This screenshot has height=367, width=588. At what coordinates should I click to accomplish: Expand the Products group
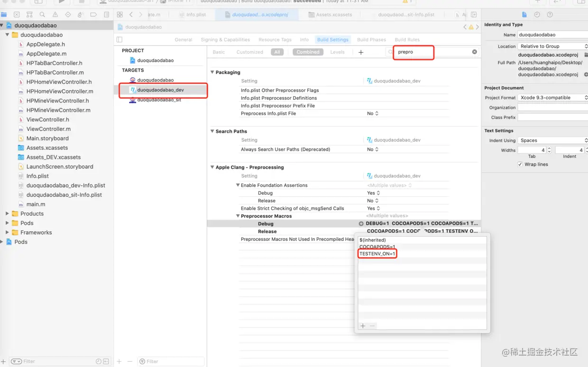7,214
